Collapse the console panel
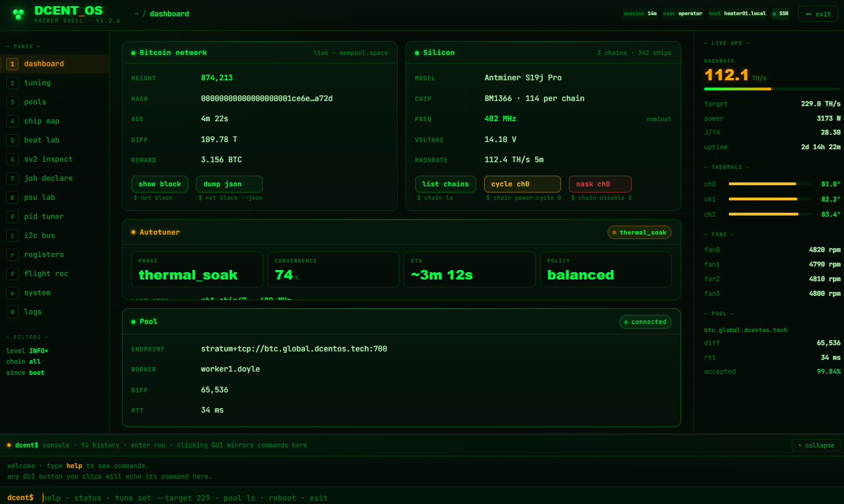844x504 pixels. (x=816, y=445)
